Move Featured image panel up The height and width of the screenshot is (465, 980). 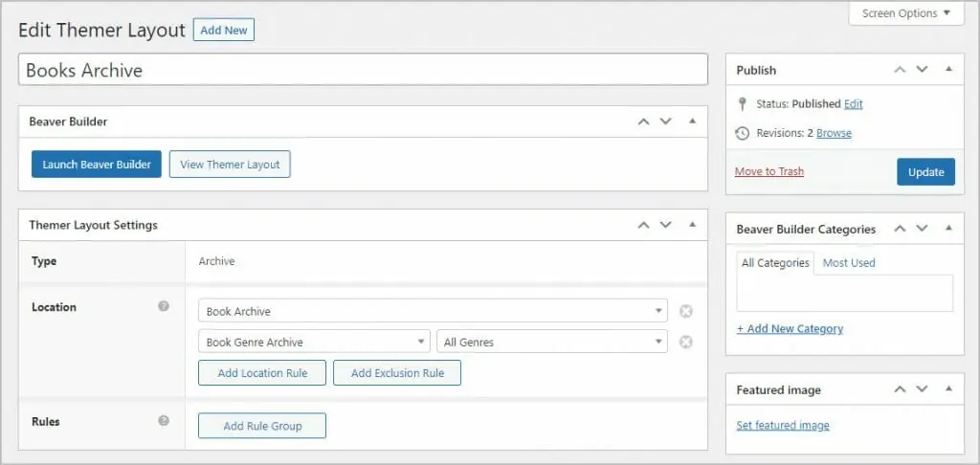tap(900, 389)
